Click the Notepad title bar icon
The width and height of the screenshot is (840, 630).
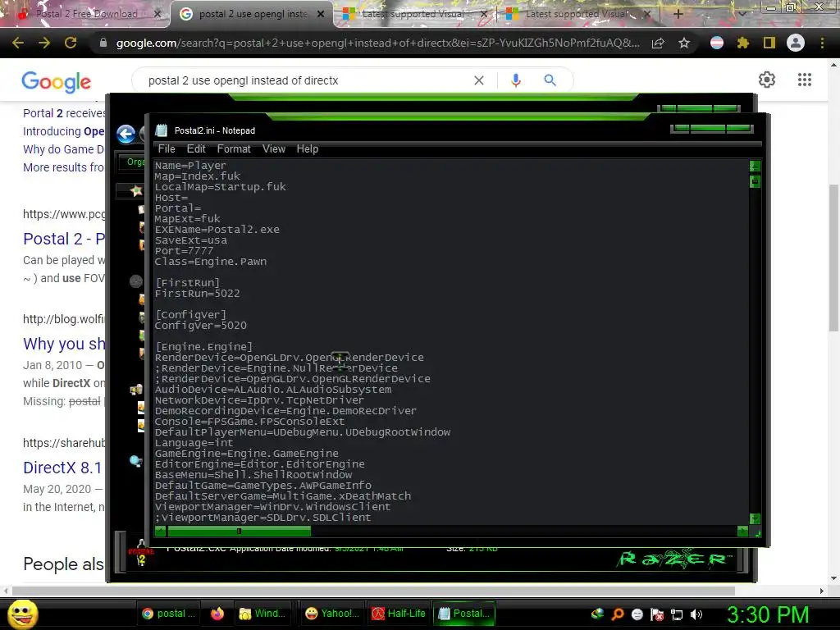[162, 130]
